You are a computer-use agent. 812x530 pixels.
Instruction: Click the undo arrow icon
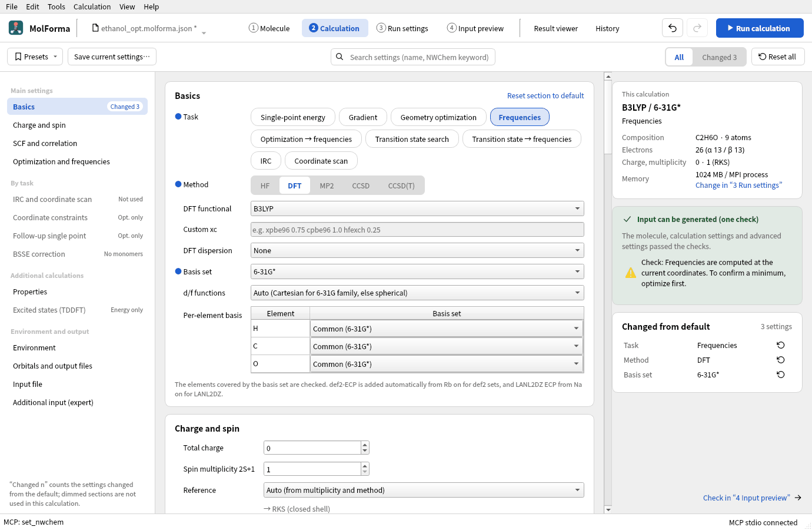(673, 28)
